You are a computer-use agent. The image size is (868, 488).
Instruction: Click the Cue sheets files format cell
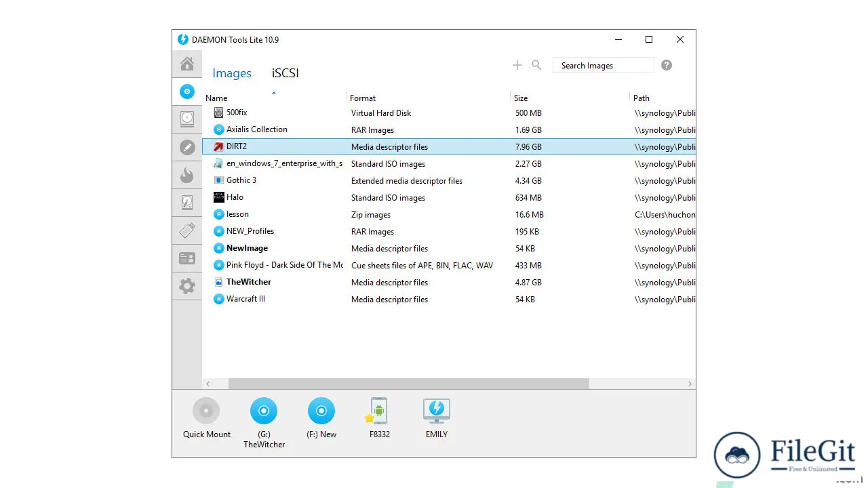[x=422, y=266]
